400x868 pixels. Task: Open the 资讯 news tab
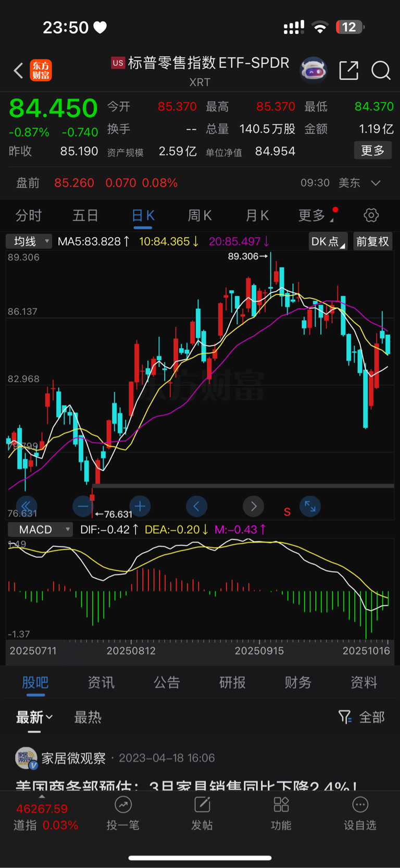[101, 682]
